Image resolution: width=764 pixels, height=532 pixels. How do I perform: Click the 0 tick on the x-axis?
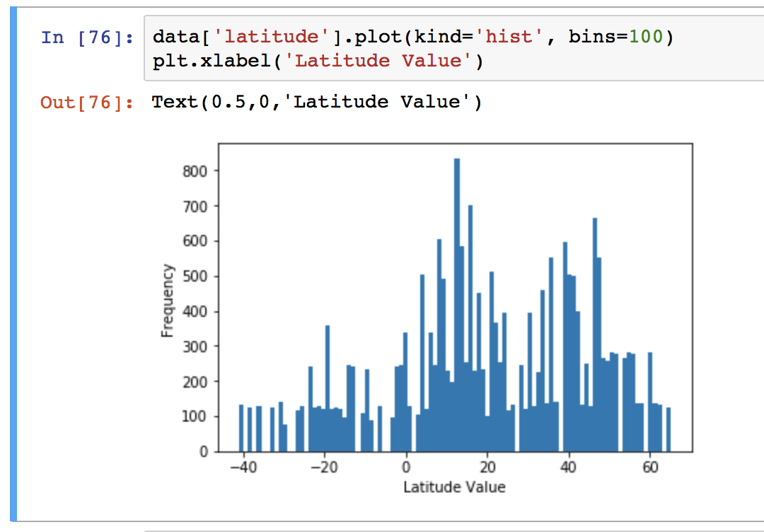pos(405,466)
